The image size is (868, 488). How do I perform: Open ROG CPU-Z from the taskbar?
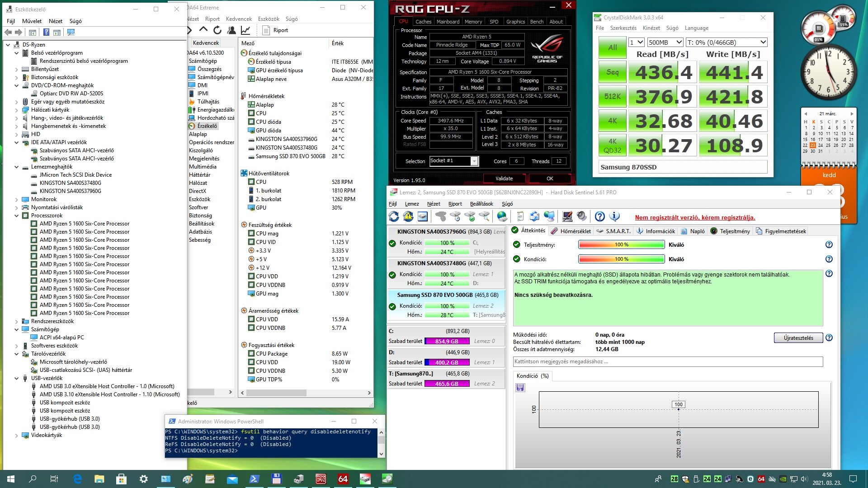point(321,479)
